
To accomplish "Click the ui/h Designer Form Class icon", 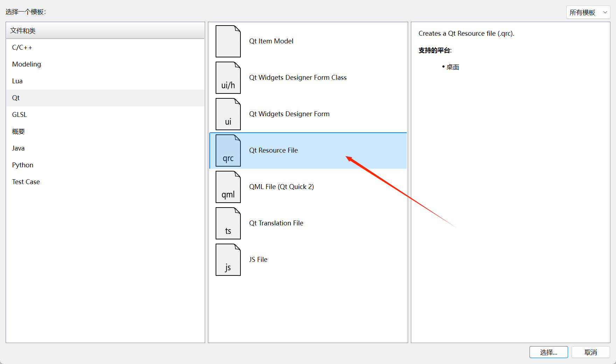I will pos(228,78).
